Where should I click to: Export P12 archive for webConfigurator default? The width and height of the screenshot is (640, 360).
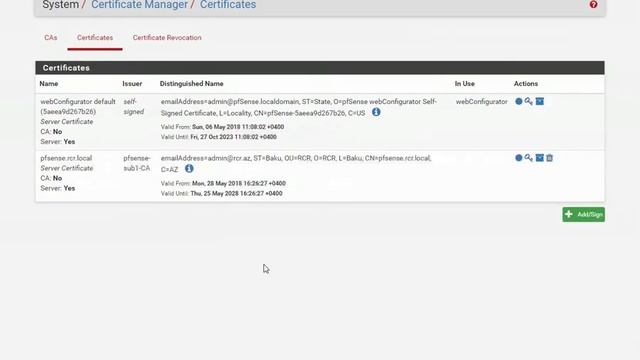pyautogui.click(x=540, y=101)
